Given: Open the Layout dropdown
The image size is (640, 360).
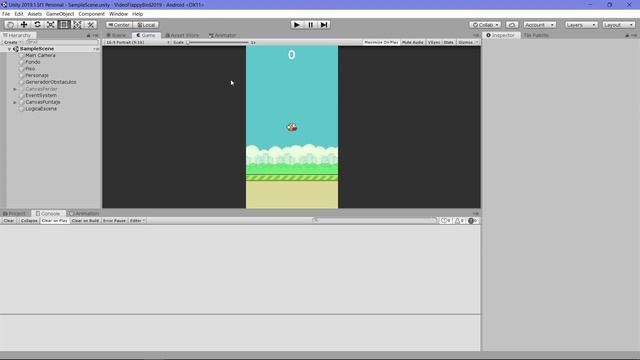Looking at the screenshot, I should [618, 25].
